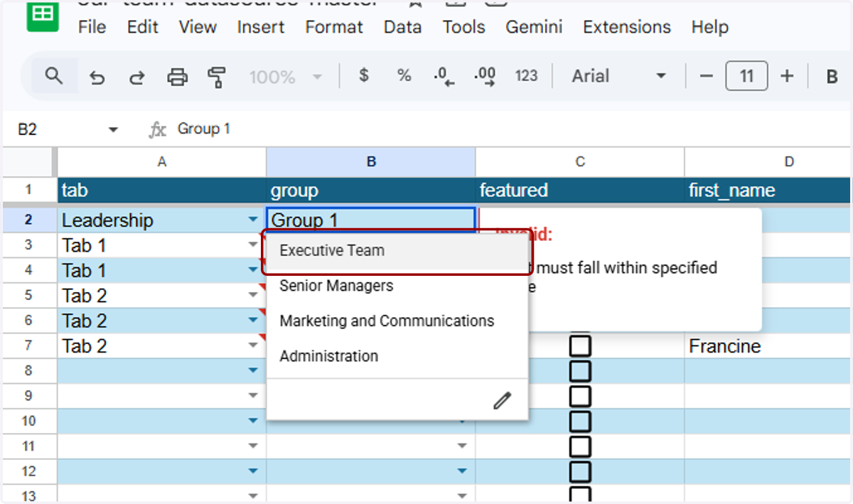Open the name box dropdown arrow
This screenshot has width=853, height=504.
pos(112,129)
